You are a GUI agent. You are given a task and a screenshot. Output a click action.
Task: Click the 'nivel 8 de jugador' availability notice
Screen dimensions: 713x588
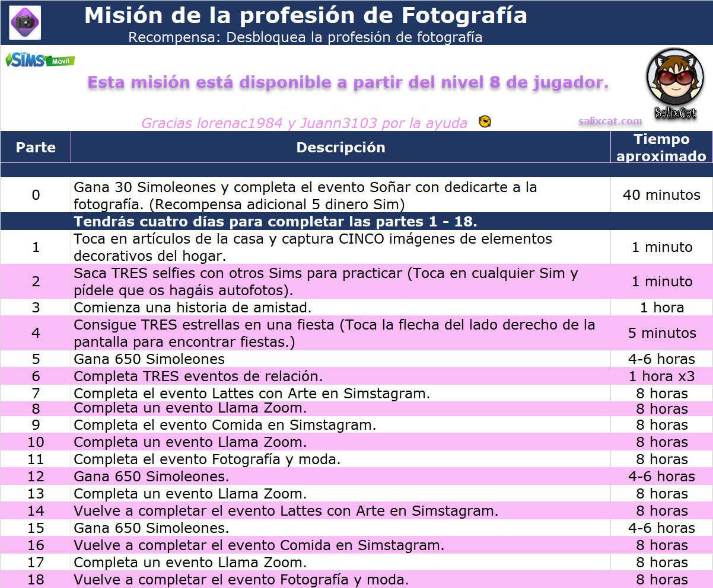(348, 82)
